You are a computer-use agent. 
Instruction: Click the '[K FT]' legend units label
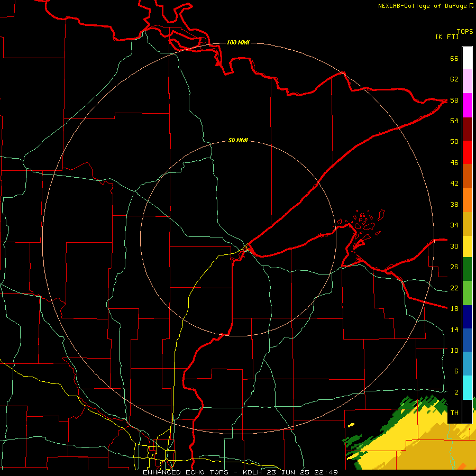447,37
